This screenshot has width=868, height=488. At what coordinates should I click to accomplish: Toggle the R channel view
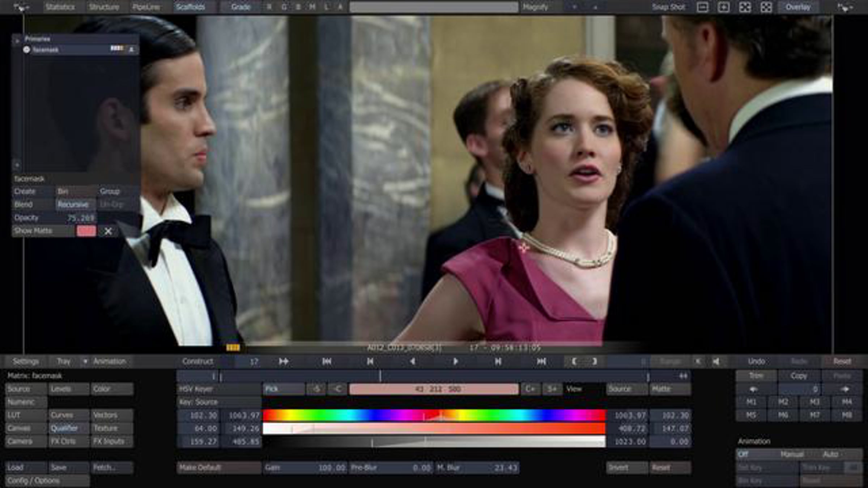[269, 7]
